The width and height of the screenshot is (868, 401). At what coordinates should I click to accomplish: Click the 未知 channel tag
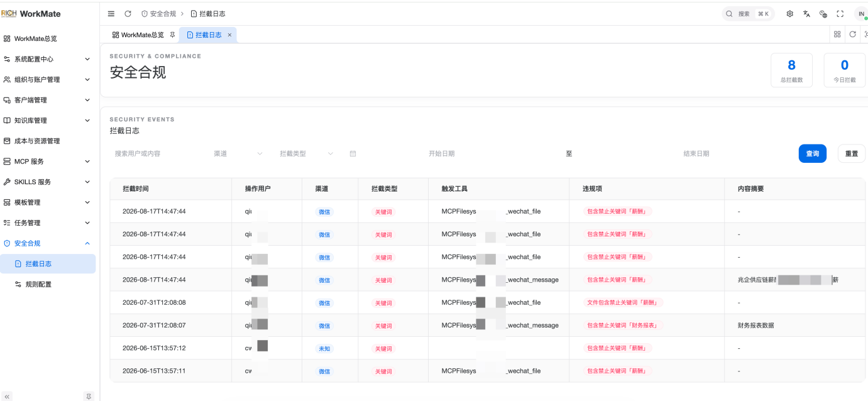point(324,348)
